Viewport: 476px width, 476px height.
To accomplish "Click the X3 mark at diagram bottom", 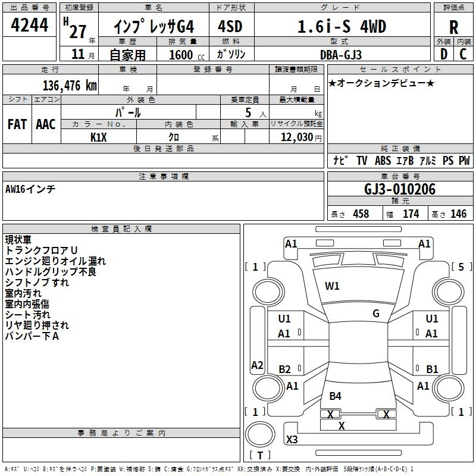I will click(x=292, y=440).
